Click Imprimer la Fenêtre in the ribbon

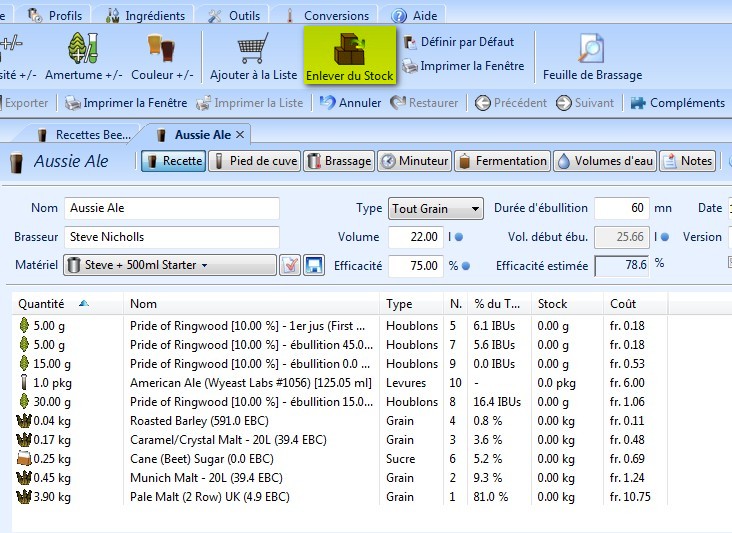pyautogui.click(x=463, y=66)
